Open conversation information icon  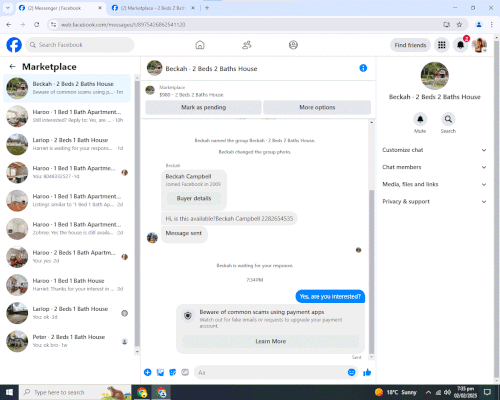click(363, 68)
